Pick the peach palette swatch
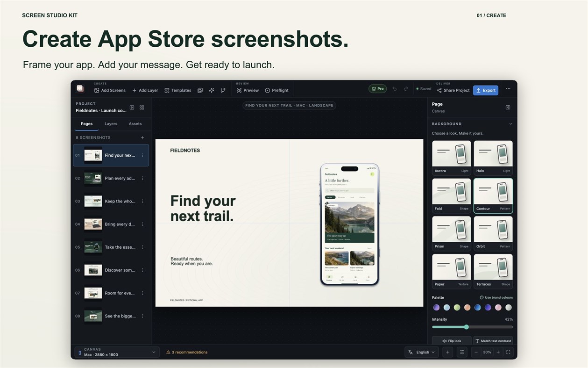 [467, 307]
